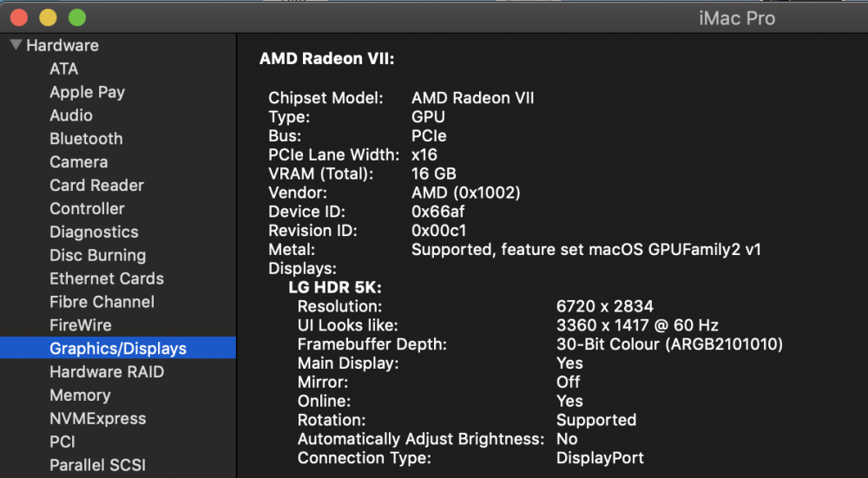Click the green zoom window button
The image size is (868, 478).
pos(77,17)
